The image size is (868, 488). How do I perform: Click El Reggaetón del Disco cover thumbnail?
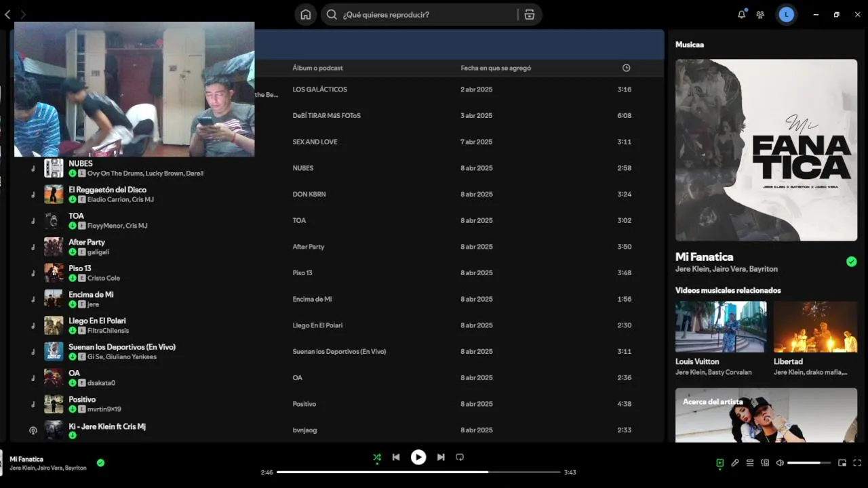pos(54,195)
